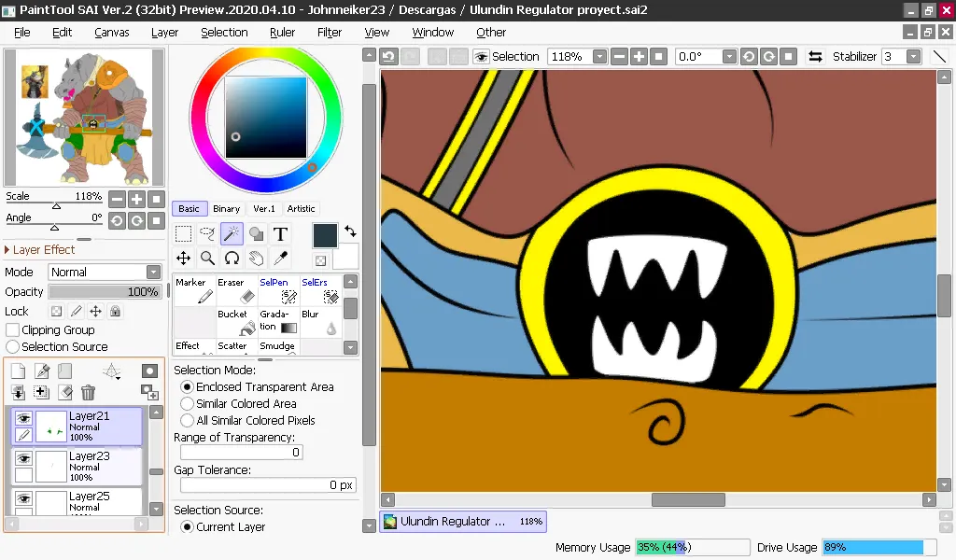Select the Magic Wand tool
Image resolution: width=956 pixels, height=560 pixels.
232,234
